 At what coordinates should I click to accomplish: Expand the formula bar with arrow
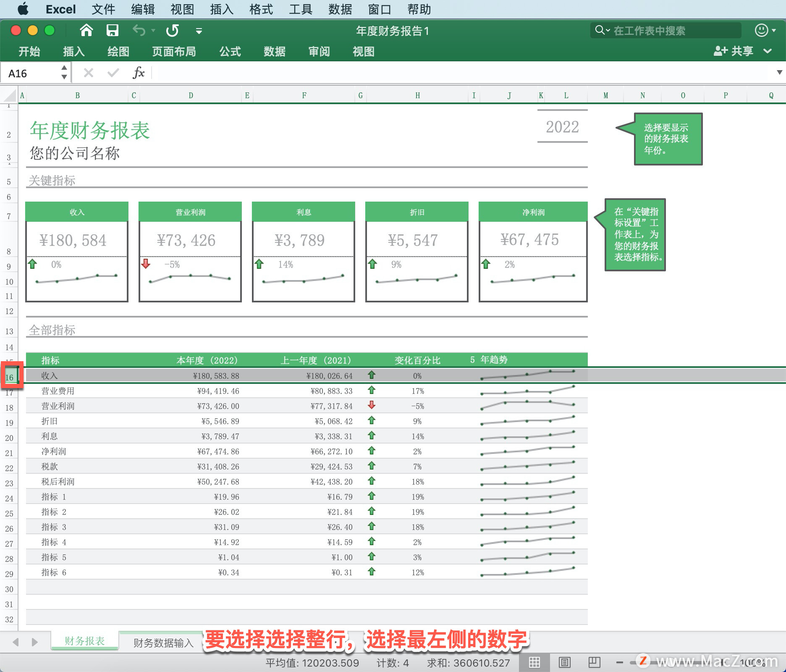coord(779,73)
